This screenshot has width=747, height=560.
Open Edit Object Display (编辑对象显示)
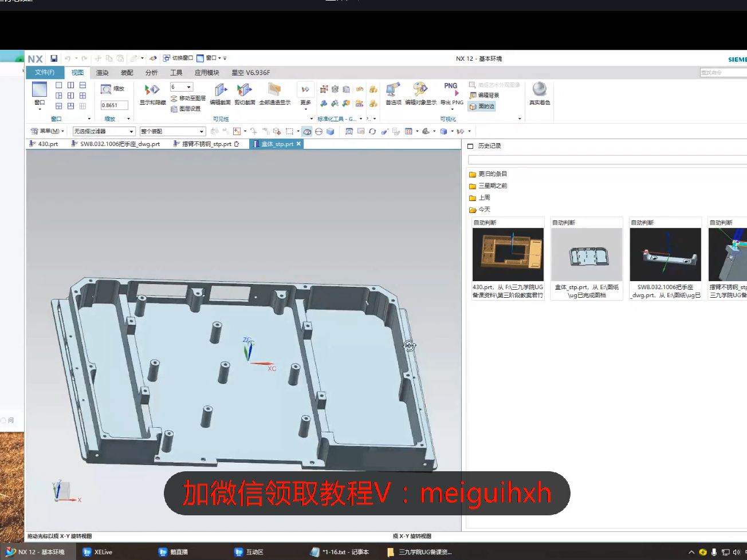click(x=420, y=94)
